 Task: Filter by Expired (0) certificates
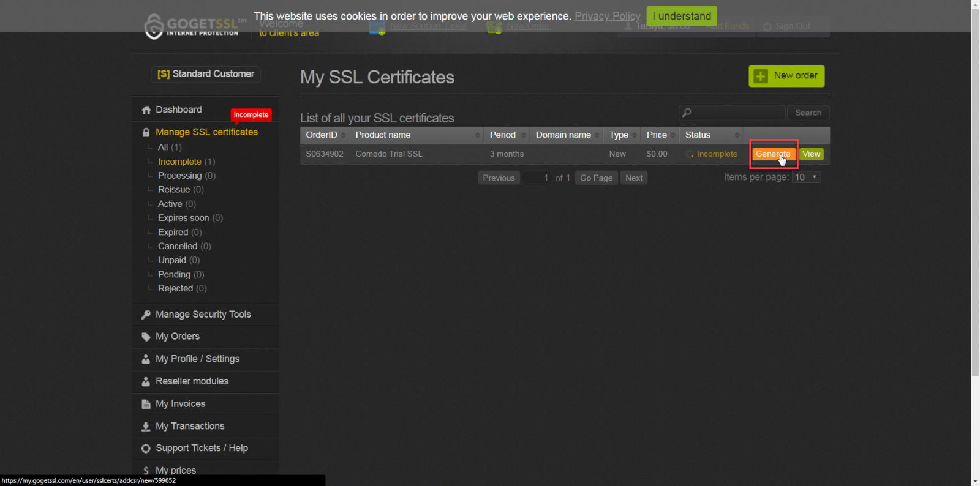[180, 233]
